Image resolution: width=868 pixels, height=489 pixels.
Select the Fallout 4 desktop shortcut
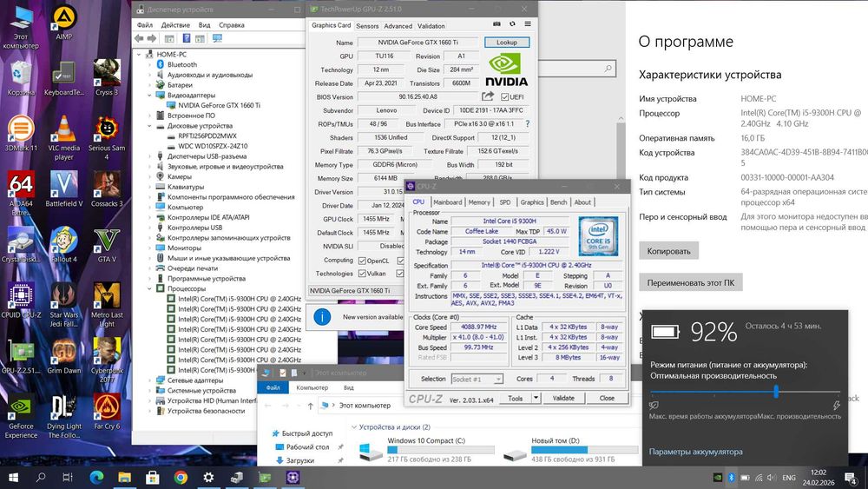point(63,244)
